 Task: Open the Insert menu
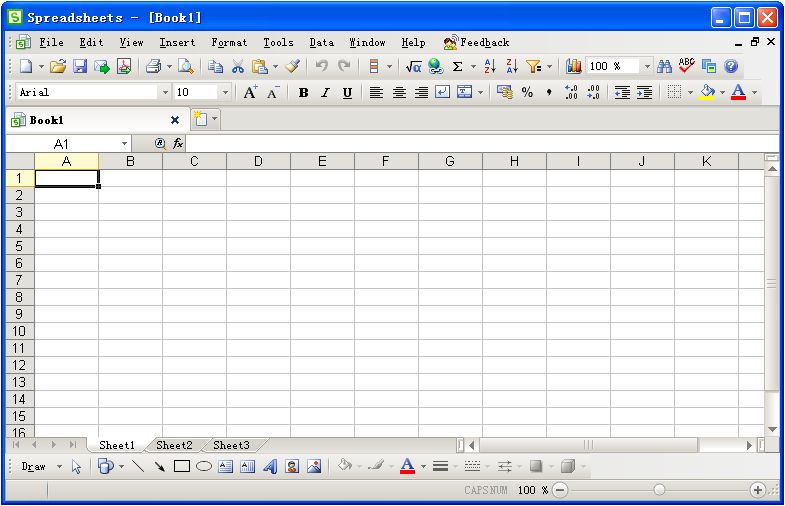tap(177, 43)
